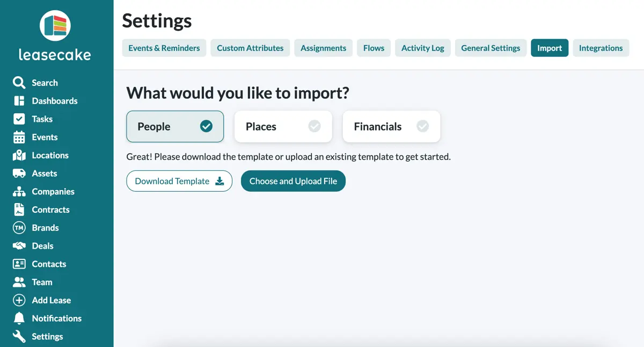Screen dimensions: 644x347
Task: Click the Tasks checkmark icon
Action: tap(19, 119)
